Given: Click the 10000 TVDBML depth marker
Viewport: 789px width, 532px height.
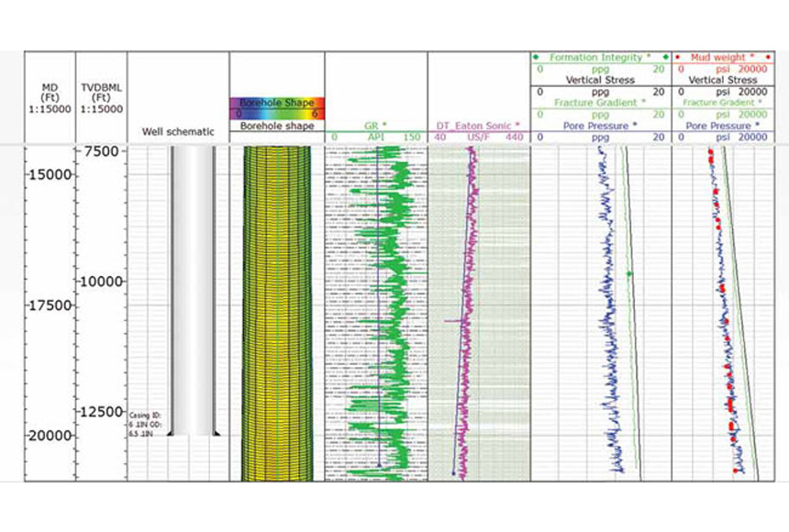Looking at the screenshot, I should pos(101,281).
